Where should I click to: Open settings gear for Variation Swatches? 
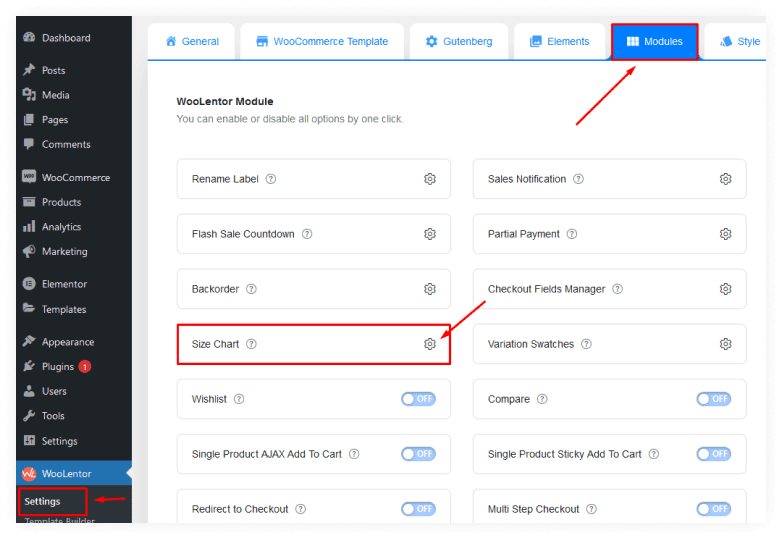coord(725,344)
